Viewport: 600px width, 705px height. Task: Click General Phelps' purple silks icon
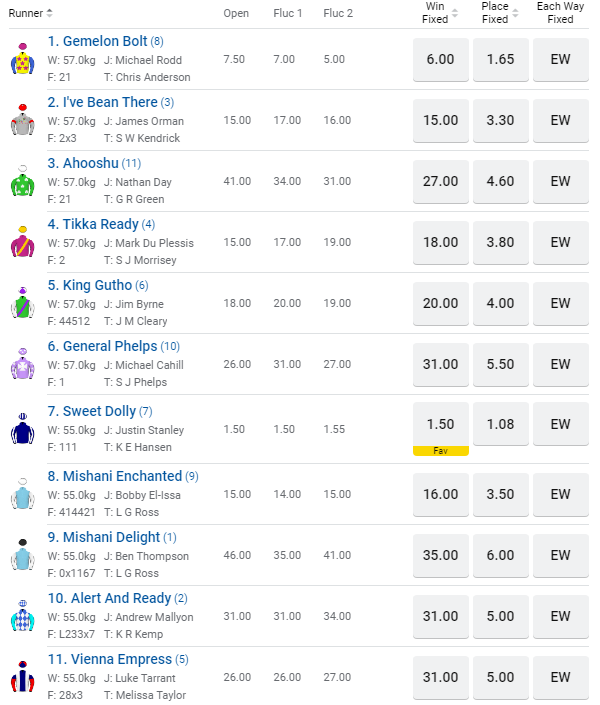(x=22, y=365)
